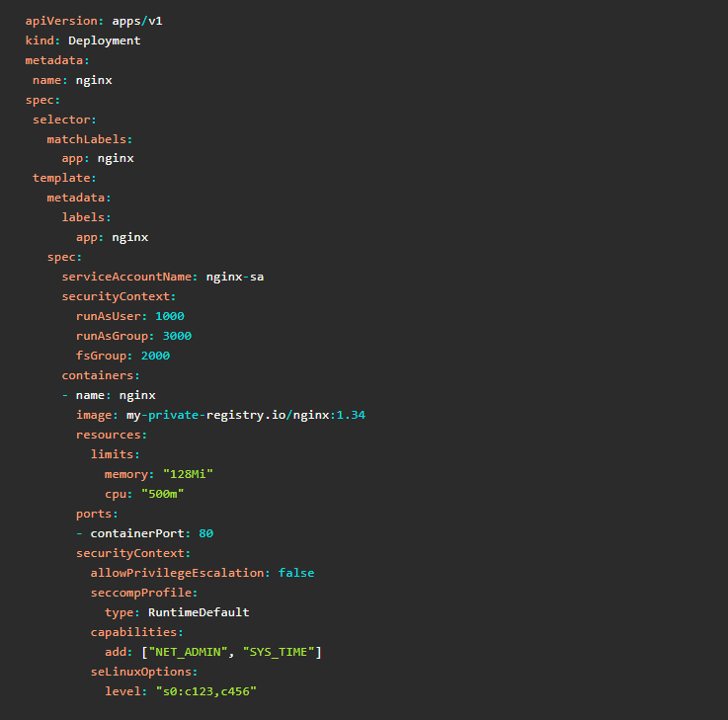The image size is (728, 720).
Task: Click the "SYS_TIME" capability string
Action: point(279,652)
